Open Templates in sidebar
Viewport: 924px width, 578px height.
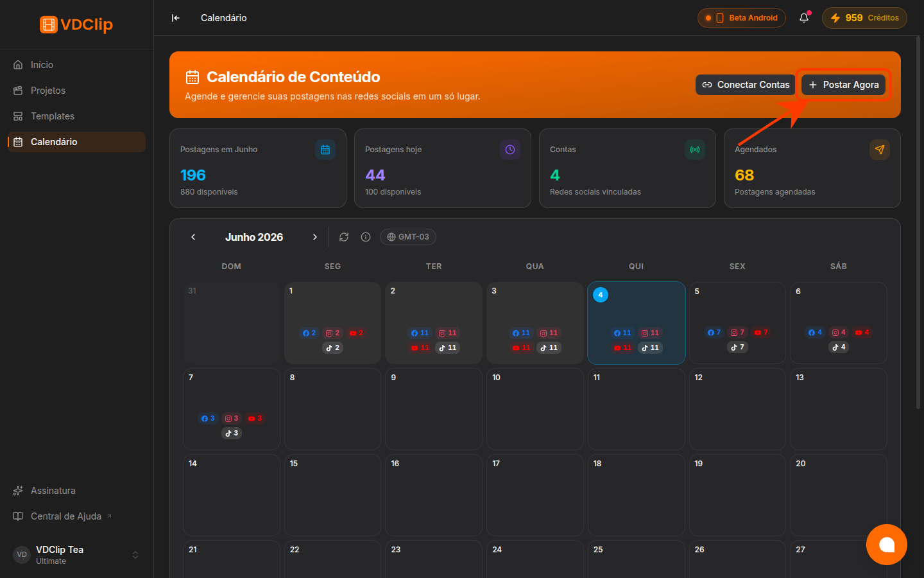point(77,116)
